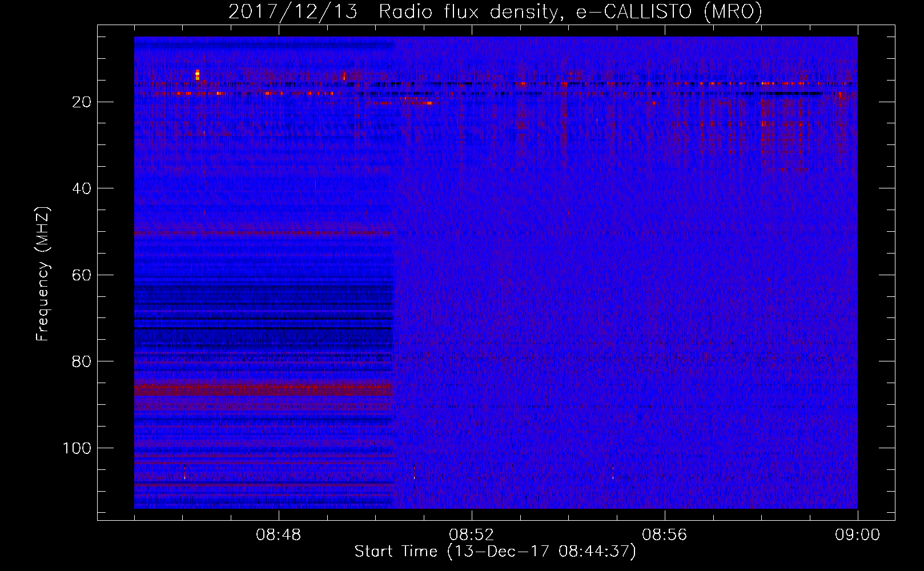This screenshot has height=571, width=924.
Task: Click the 60 frequency tick label
Action: 82,275
